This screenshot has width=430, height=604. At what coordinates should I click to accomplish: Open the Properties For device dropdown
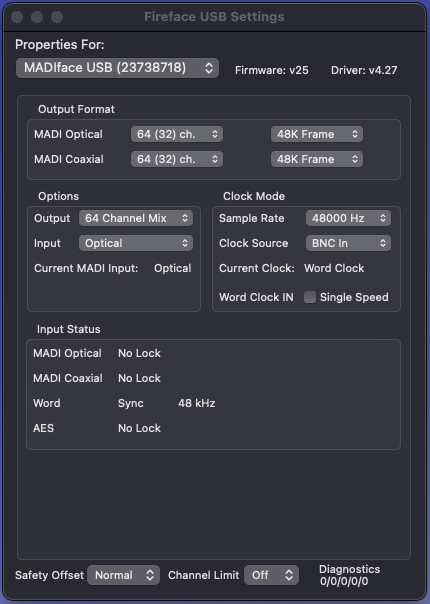click(118, 68)
